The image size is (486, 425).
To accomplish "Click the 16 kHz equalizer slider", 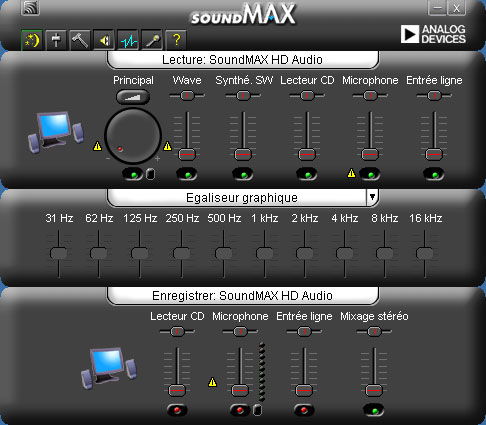I will pos(425,253).
